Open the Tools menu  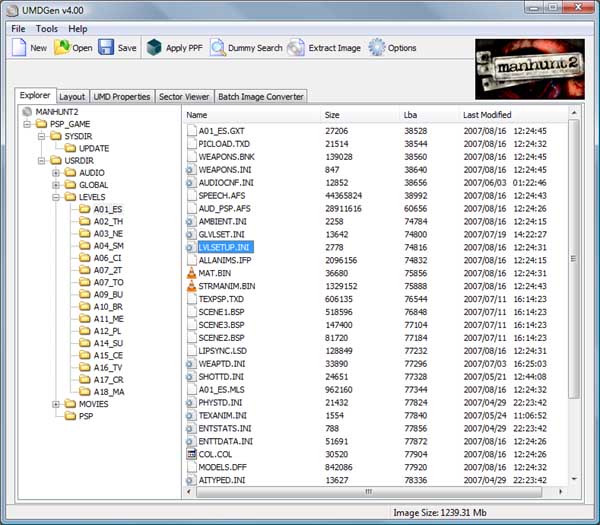pos(47,29)
